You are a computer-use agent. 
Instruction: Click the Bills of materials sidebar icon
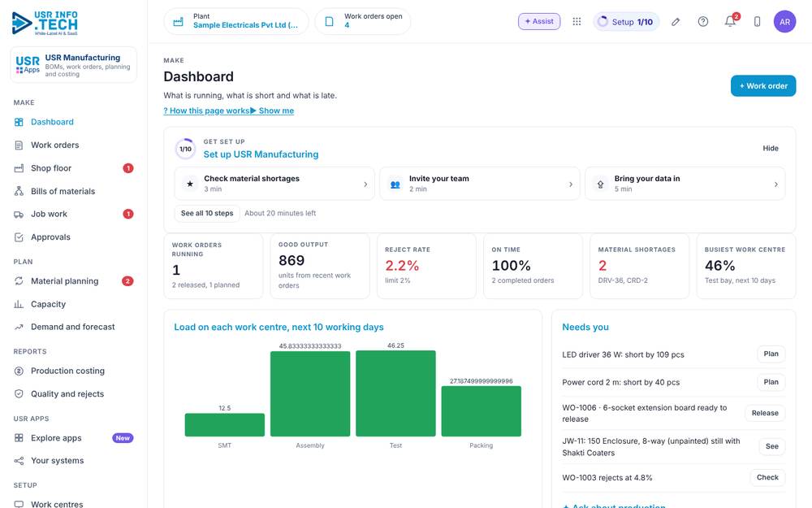point(19,191)
